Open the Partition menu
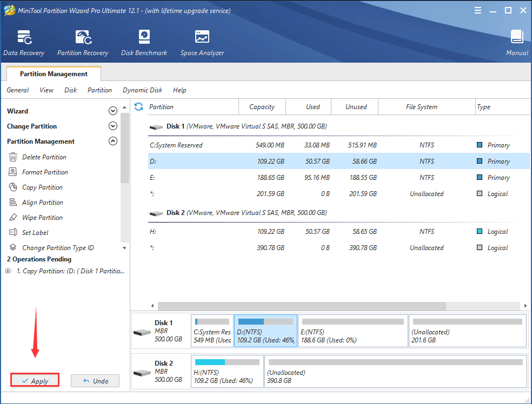Screen dimensions: 532x404 point(99,90)
